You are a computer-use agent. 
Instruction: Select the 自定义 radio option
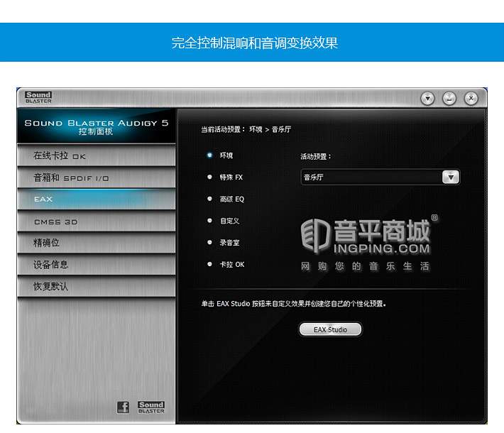(x=210, y=221)
